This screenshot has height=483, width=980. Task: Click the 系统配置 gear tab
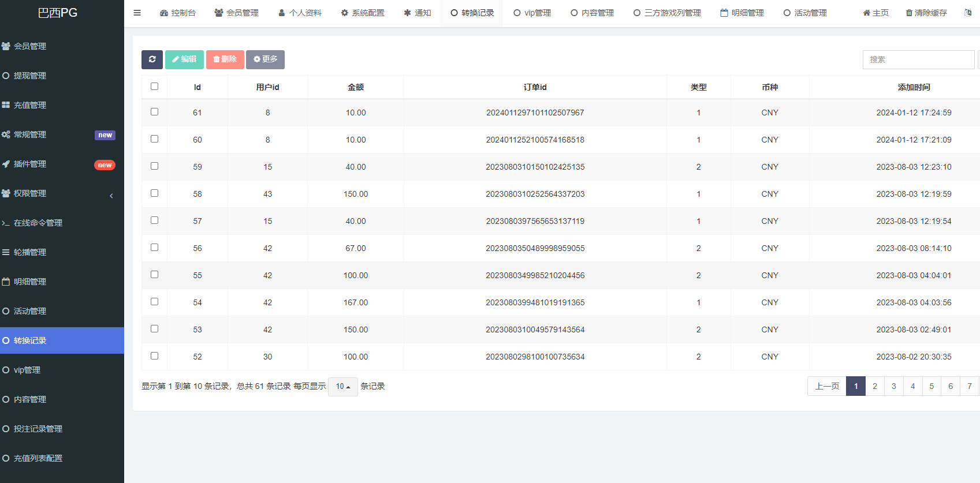pos(362,13)
